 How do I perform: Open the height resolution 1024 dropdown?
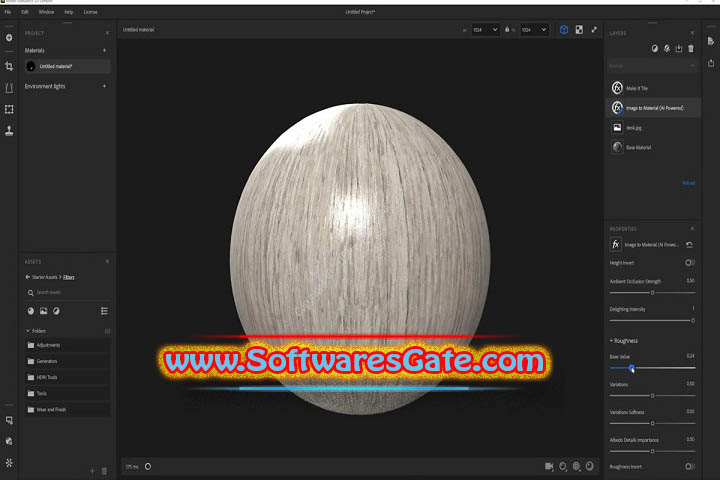[x=534, y=30]
